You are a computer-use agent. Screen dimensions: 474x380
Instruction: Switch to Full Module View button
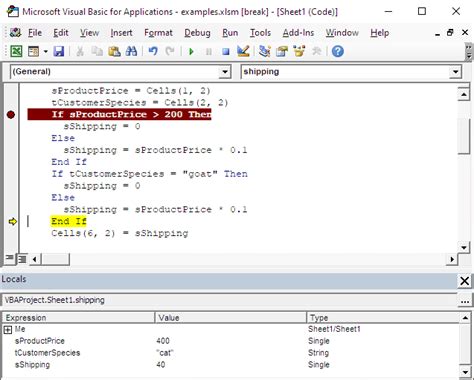(x=22, y=259)
